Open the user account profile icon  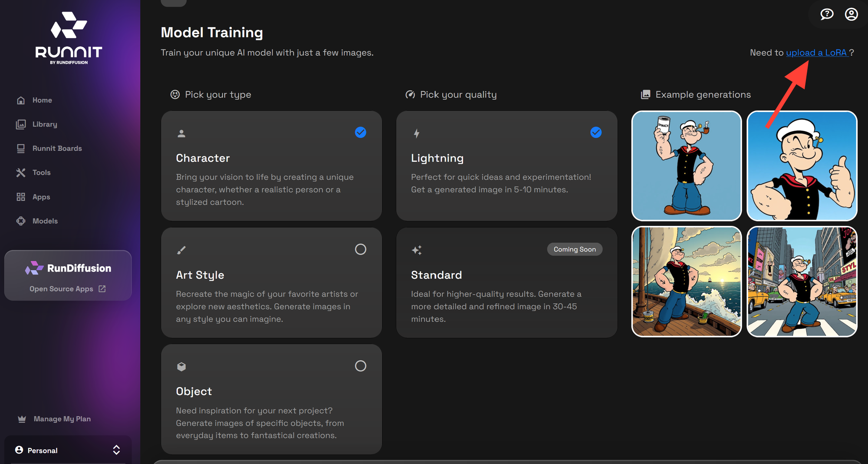pyautogui.click(x=851, y=14)
